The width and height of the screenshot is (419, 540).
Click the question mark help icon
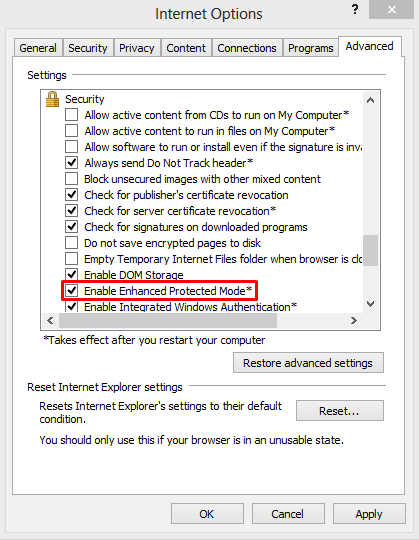355,9
